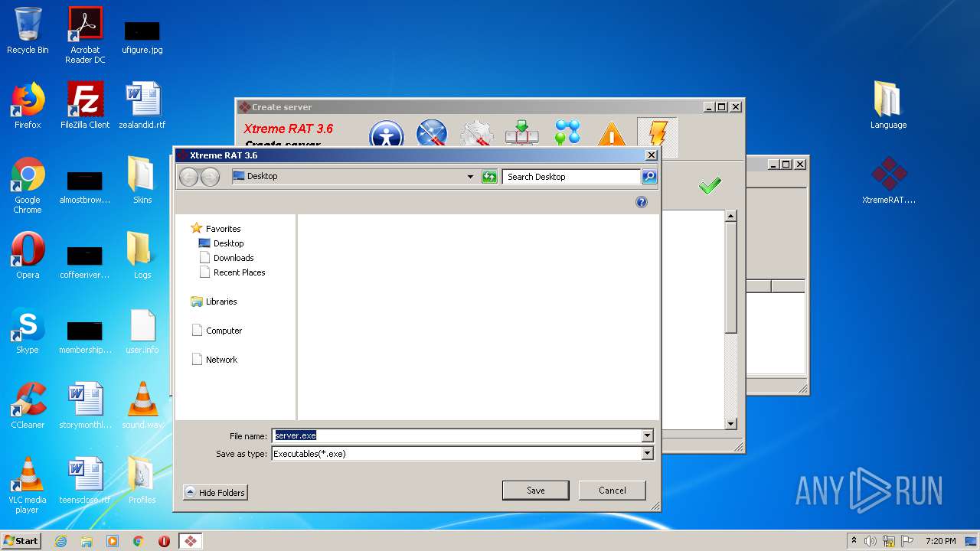Viewport: 980px width, 551px height.
Task: Select the Google Chrome desktop shortcut
Action: (28, 185)
